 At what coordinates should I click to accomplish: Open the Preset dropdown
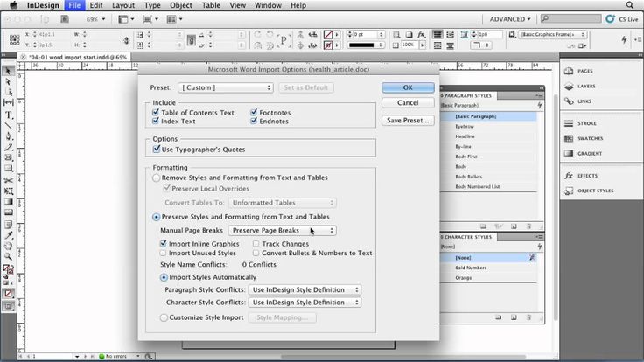pyautogui.click(x=226, y=87)
